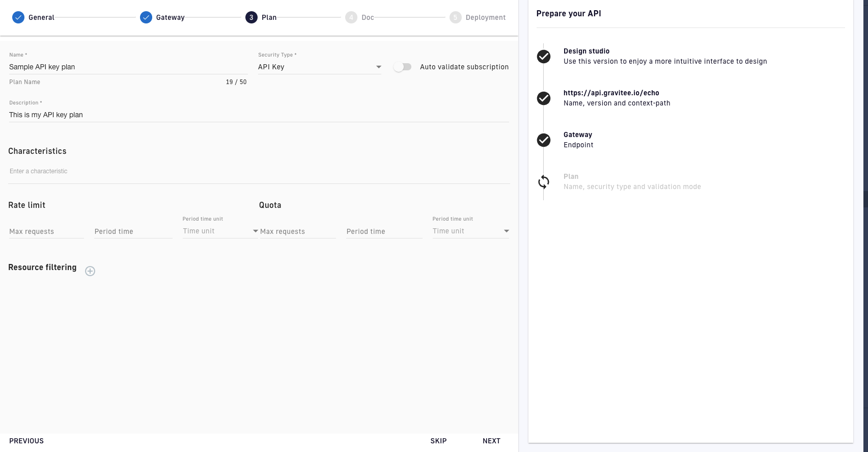Click the Plan in-progress sync icon
This screenshot has width=868, height=452.
tap(544, 182)
